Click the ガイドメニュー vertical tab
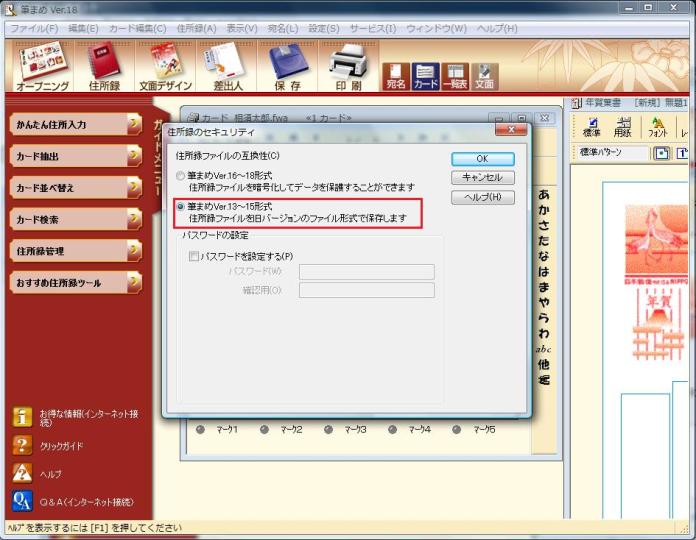The image size is (696, 540). point(159,158)
